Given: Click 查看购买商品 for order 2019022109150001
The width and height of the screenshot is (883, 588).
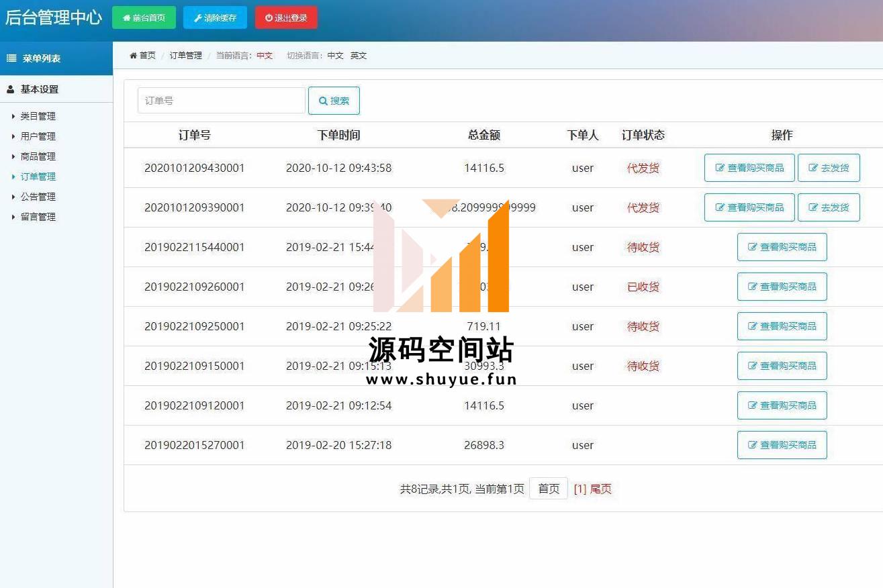Looking at the screenshot, I should [782, 366].
